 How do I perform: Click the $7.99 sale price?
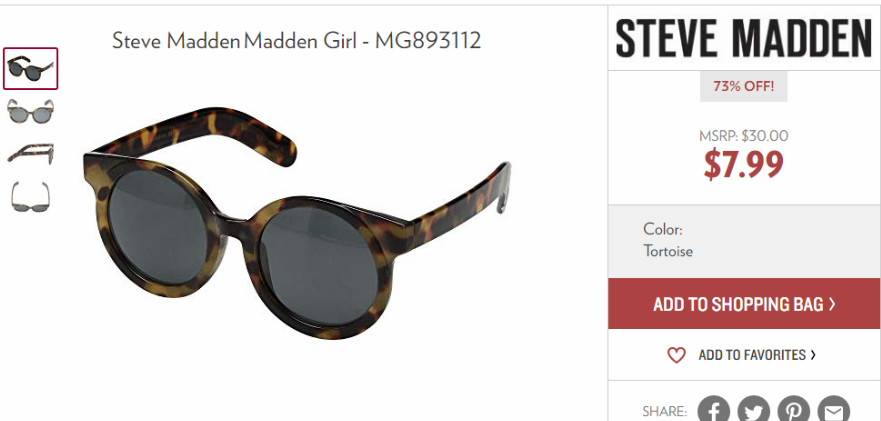coord(743,164)
